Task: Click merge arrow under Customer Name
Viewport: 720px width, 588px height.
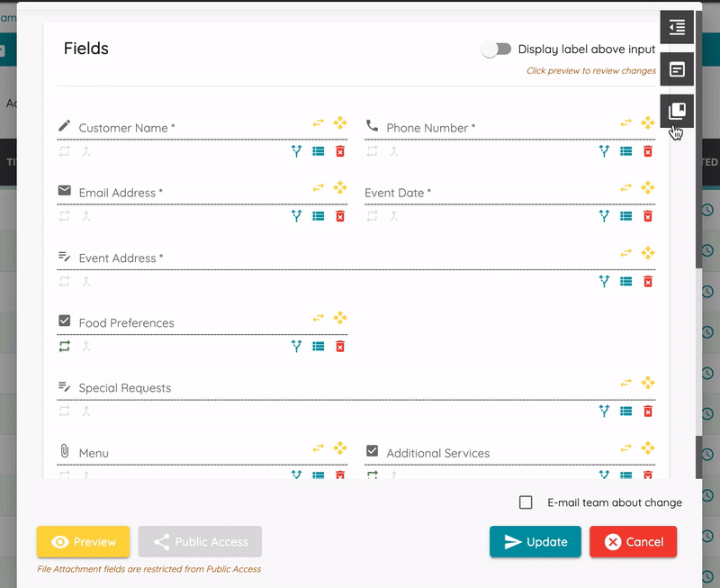Action: click(x=86, y=151)
